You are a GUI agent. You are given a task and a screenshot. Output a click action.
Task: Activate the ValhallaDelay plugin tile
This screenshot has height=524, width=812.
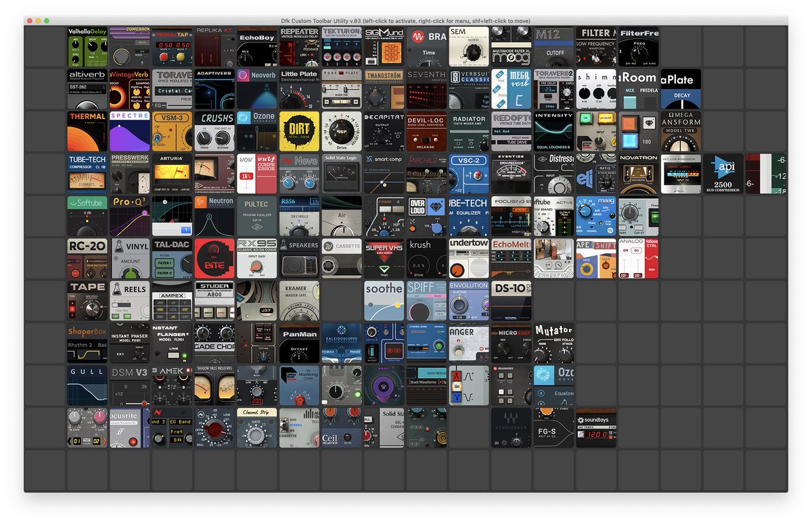pyautogui.click(x=87, y=47)
